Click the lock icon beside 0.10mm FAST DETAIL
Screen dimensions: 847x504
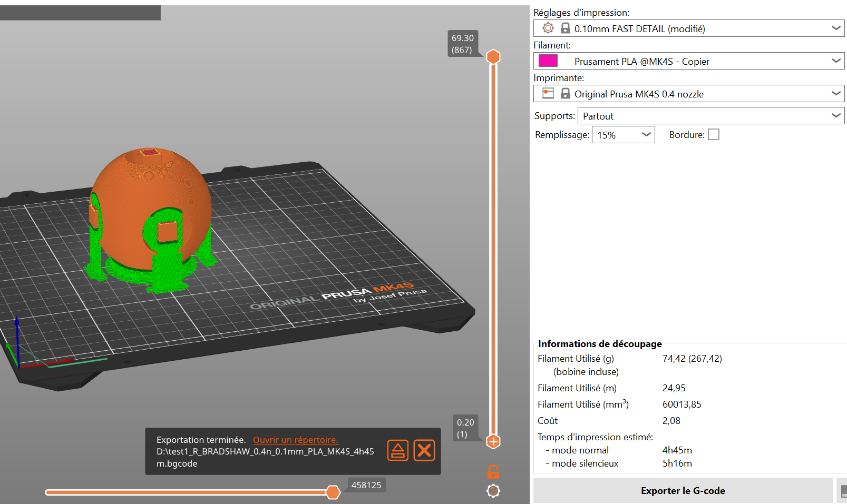click(x=565, y=28)
